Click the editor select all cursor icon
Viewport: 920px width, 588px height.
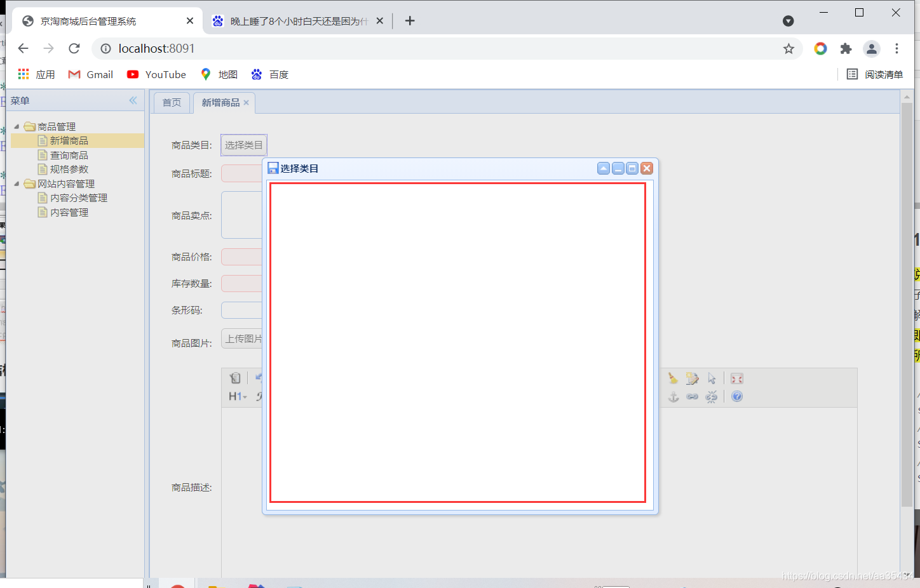tap(712, 378)
